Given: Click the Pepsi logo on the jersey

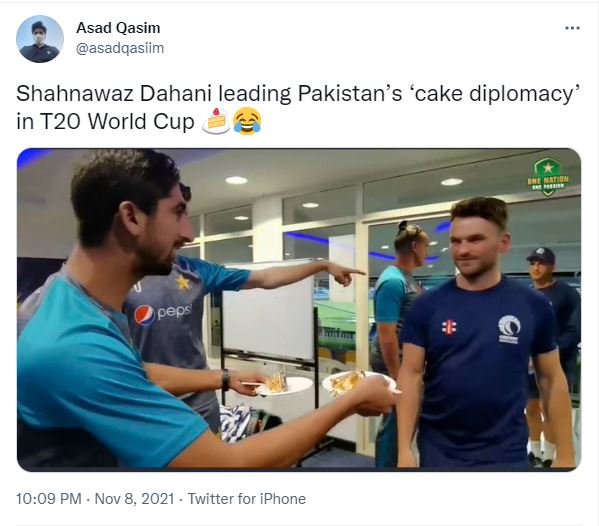Looking at the screenshot, I should 162,313.
